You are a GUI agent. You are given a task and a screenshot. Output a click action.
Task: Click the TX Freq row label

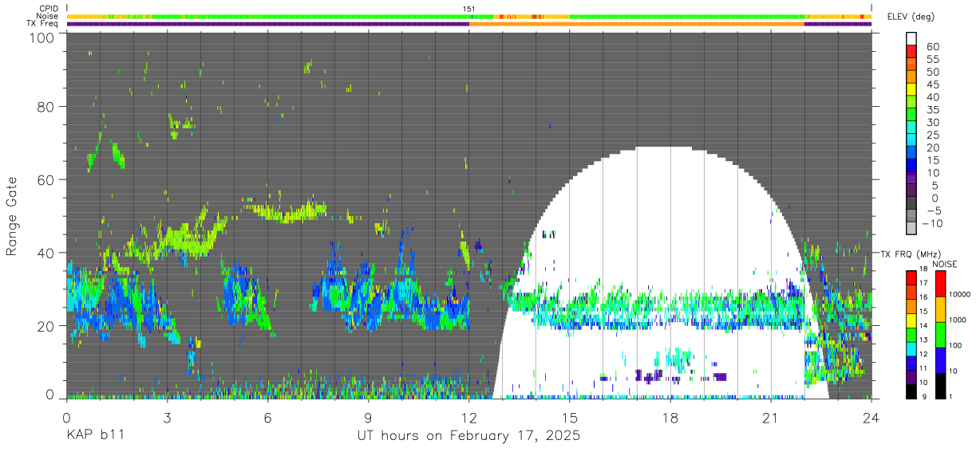[x=42, y=23]
